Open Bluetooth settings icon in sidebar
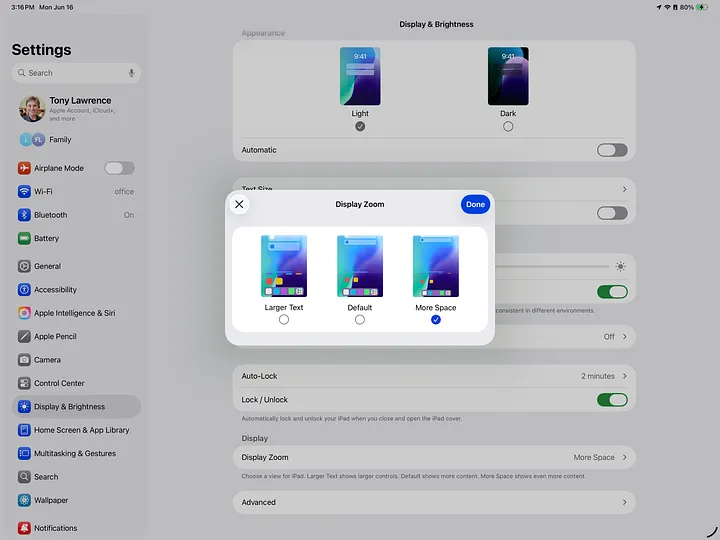 pos(24,215)
